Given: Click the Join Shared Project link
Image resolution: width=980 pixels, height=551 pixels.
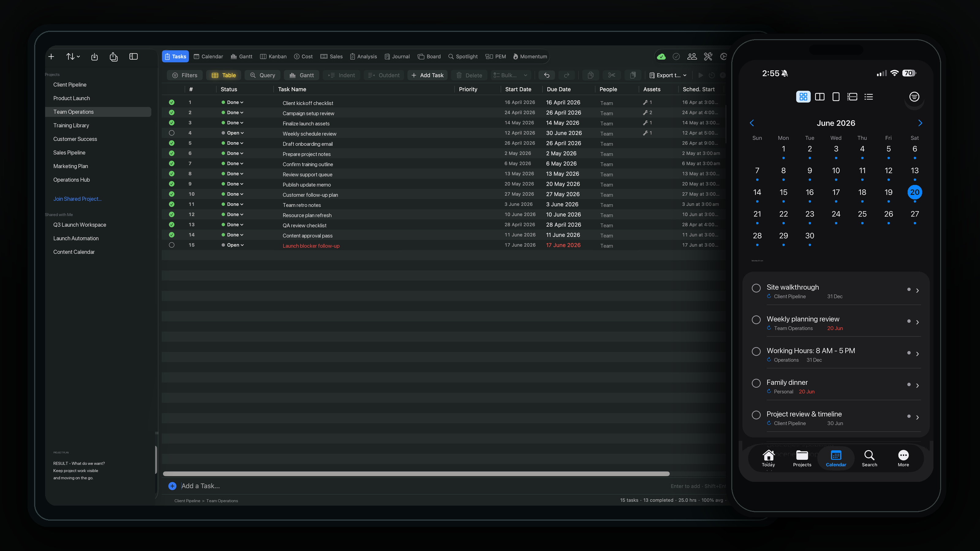Looking at the screenshot, I should (x=77, y=199).
